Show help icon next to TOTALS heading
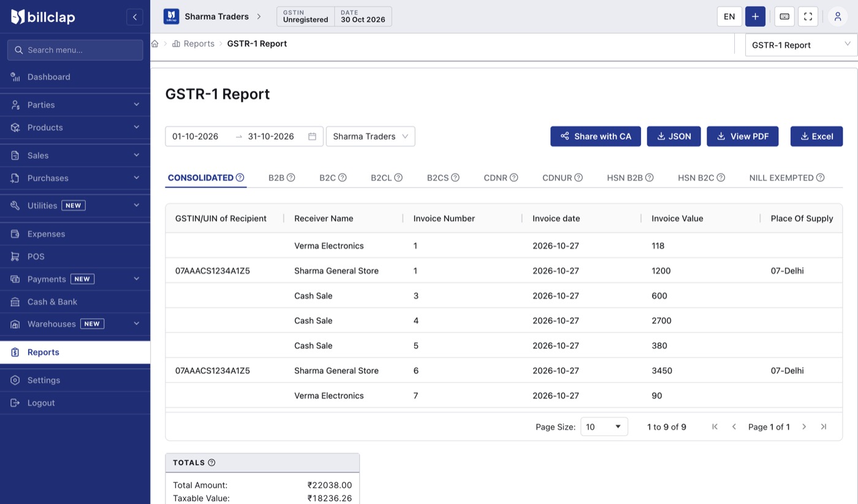The width and height of the screenshot is (858, 504). [x=211, y=463]
